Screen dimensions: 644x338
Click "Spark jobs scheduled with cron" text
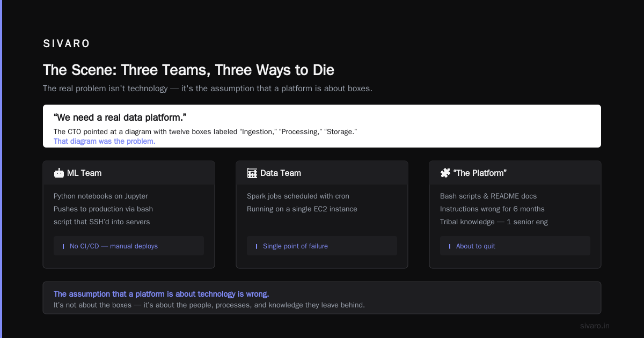(298, 196)
